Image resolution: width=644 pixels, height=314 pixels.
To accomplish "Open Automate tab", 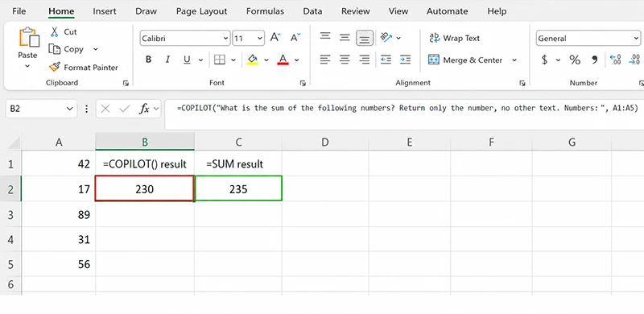I will coord(447,11).
